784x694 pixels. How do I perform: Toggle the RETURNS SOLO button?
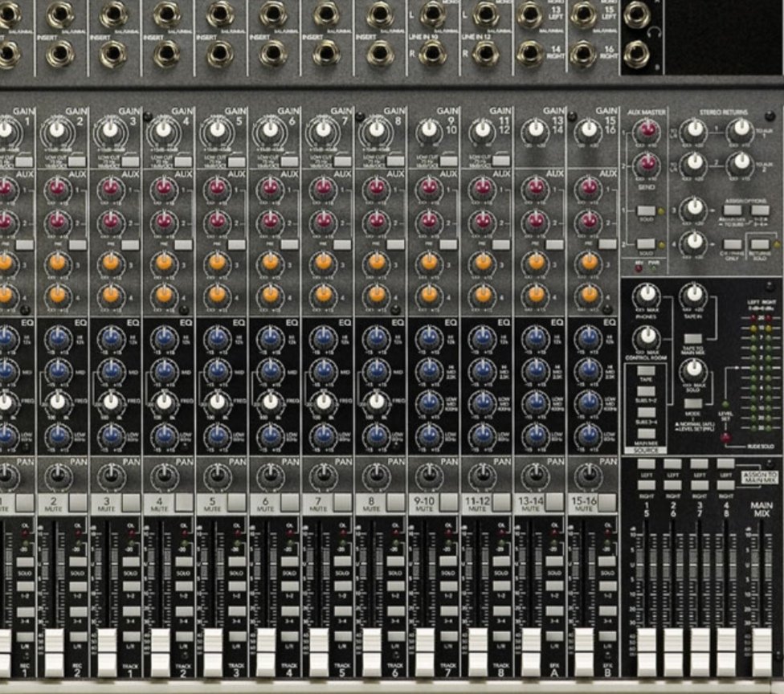pyautogui.click(x=760, y=244)
